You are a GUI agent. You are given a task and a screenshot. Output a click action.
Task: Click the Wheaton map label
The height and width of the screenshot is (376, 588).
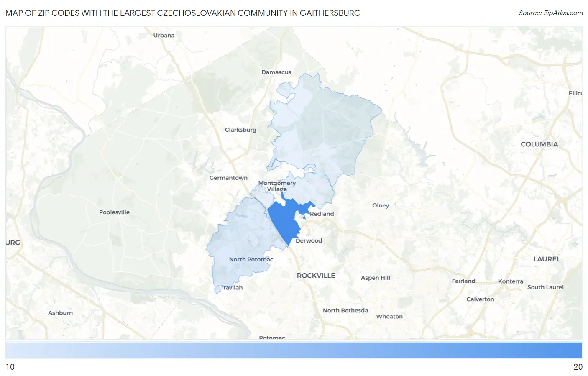(389, 317)
